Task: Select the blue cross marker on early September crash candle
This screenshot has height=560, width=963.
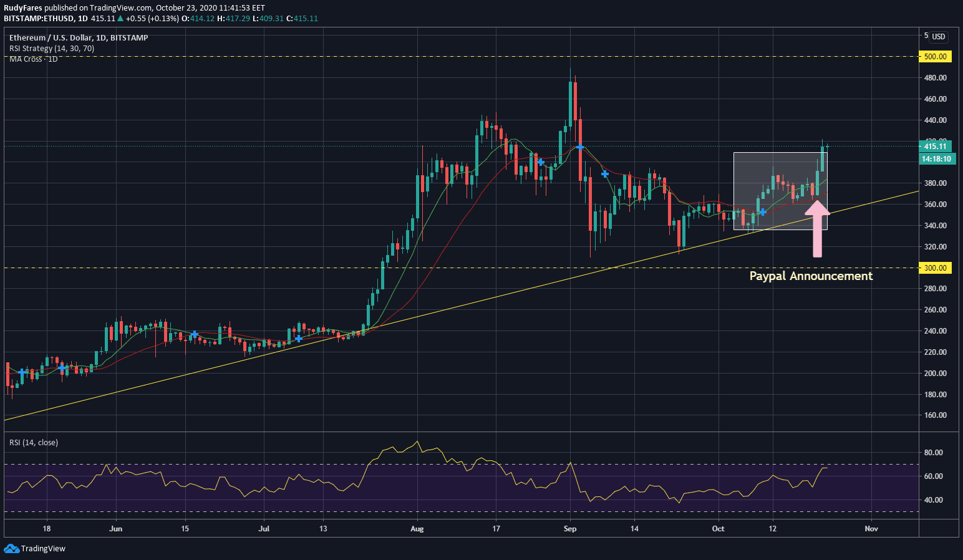Action: point(580,147)
